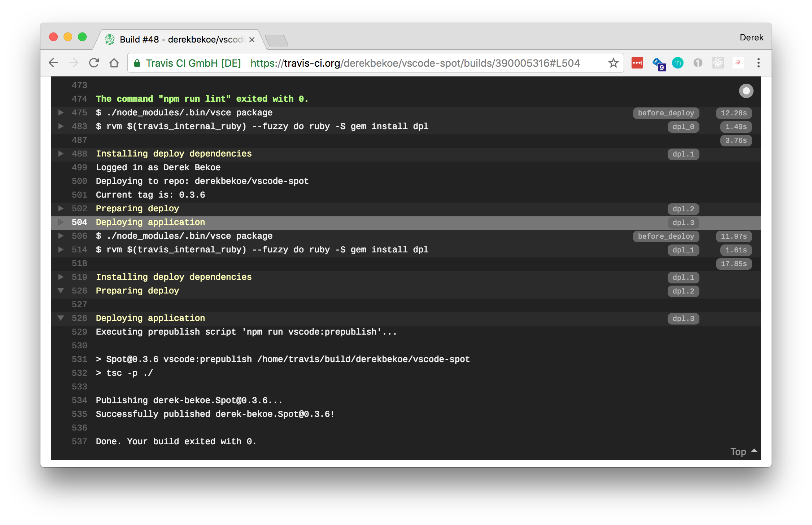Viewport: 812px width, 525px height.
Task: Click 'Deploying to repo: derekbekoe/vscode-spot' line
Action: click(x=202, y=181)
